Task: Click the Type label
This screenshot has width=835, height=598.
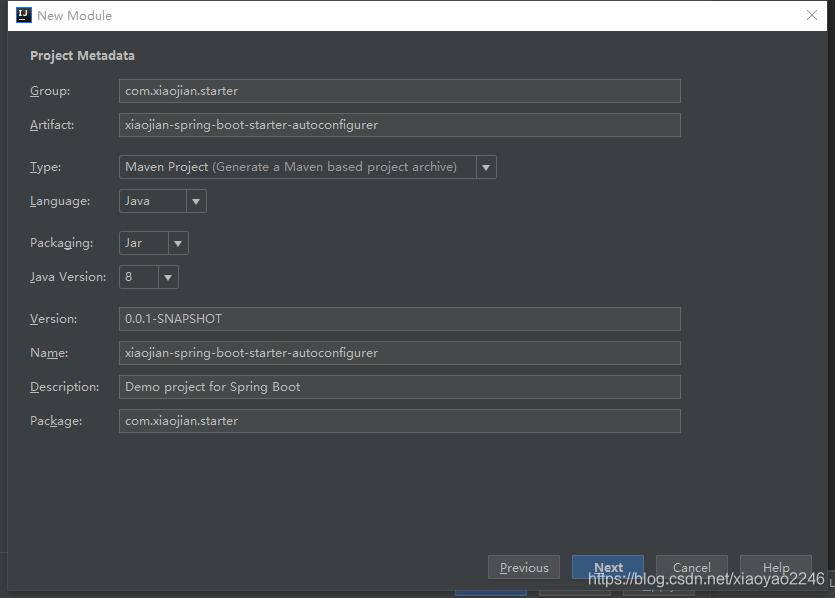Action: point(46,167)
